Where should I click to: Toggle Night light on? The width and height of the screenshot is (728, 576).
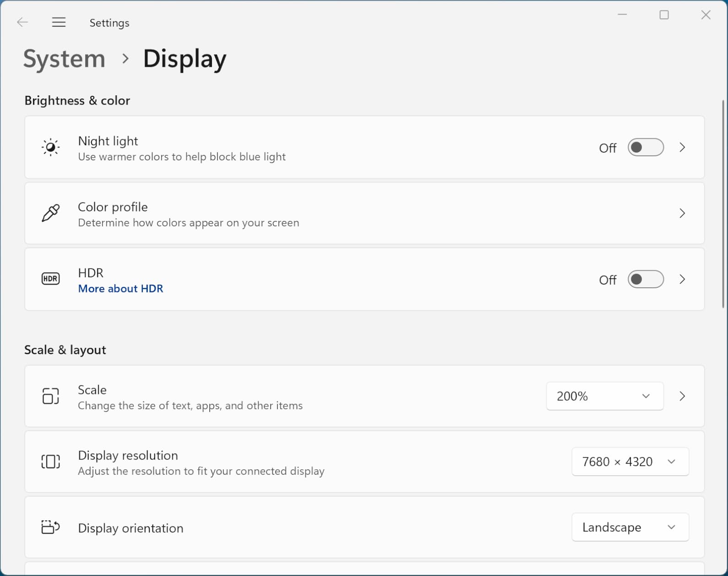click(646, 148)
